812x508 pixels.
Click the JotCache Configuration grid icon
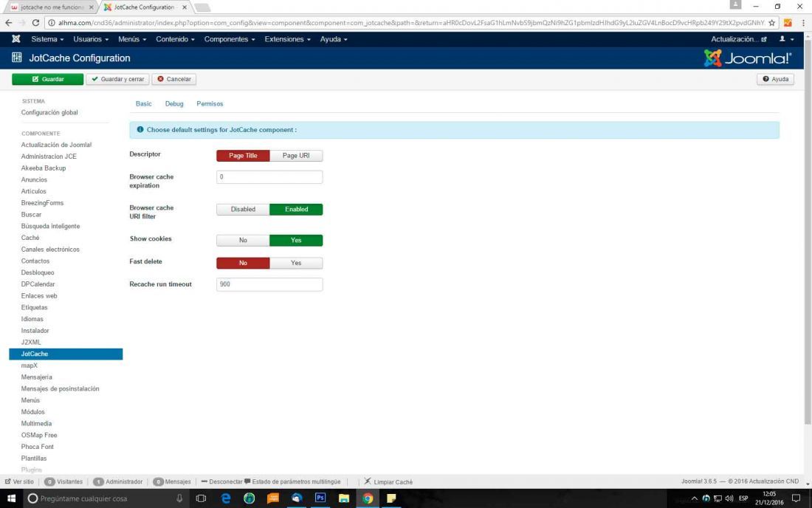point(16,58)
